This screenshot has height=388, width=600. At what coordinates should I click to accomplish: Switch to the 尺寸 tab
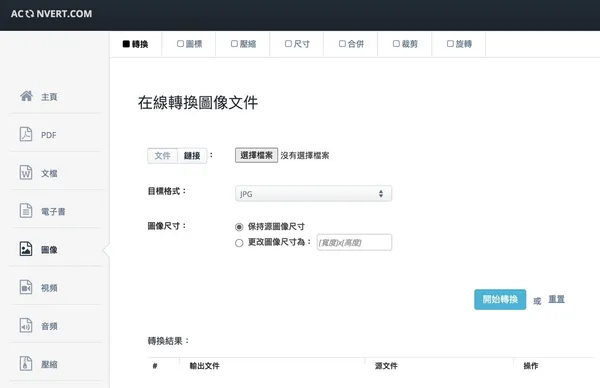click(297, 44)
